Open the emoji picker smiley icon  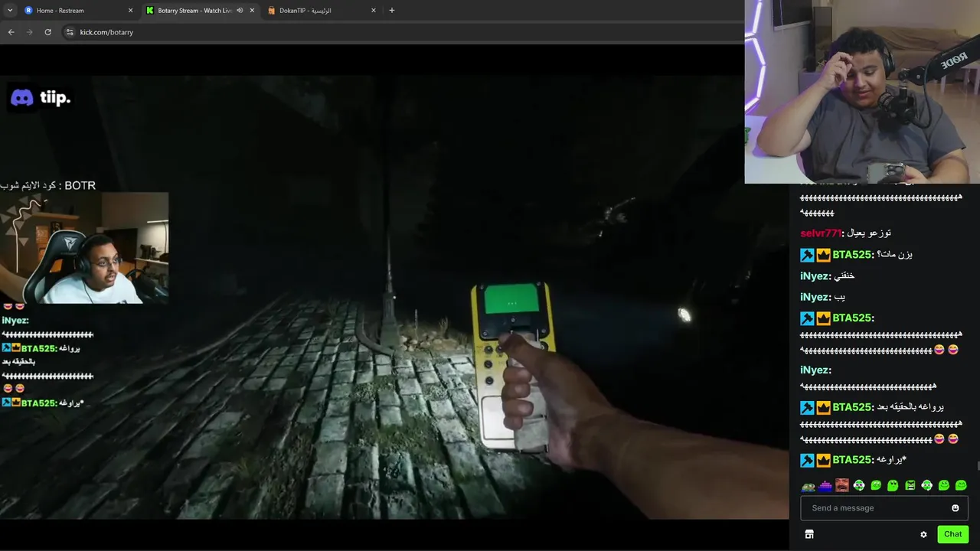pos(955,508)
